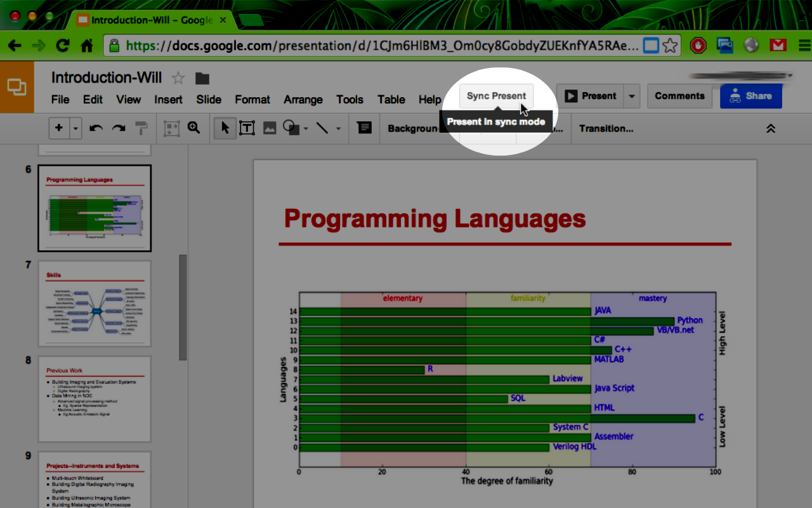
Task: Select slide 8 Previous Work thumbnail
Action: (x=95, y=399)
